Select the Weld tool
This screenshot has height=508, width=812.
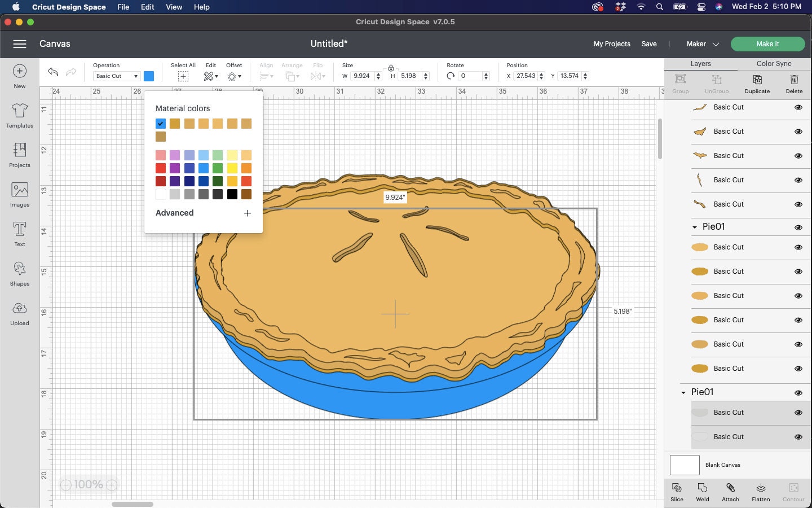703,492
